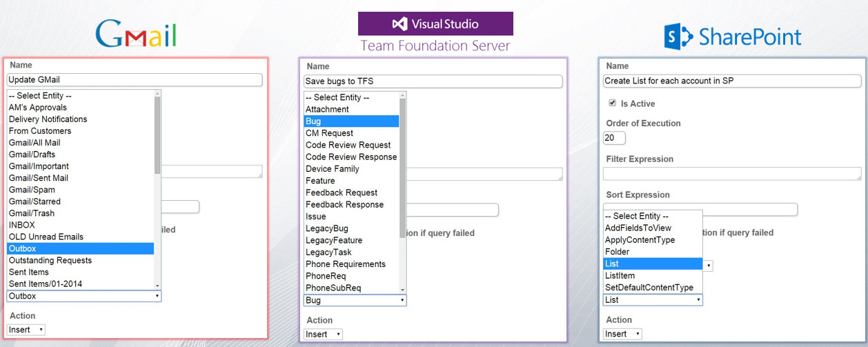Open the Bug entity dropdown
The image size is (868, 347).
(355, 300)
